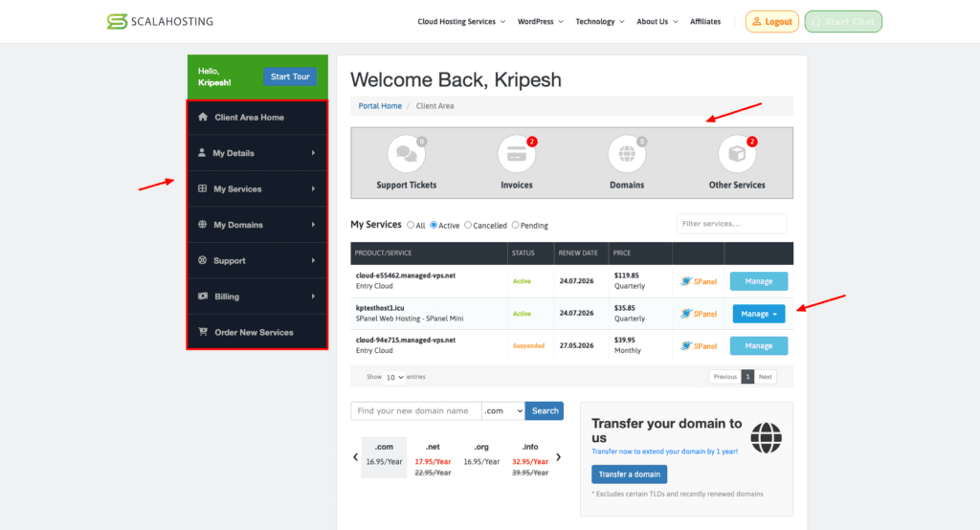Image resolution: width=980 pixels, height=530 pixels.
Task: Show previous domain TLD prices arrow
Action: pyautogui.click(x=356, y=457)
